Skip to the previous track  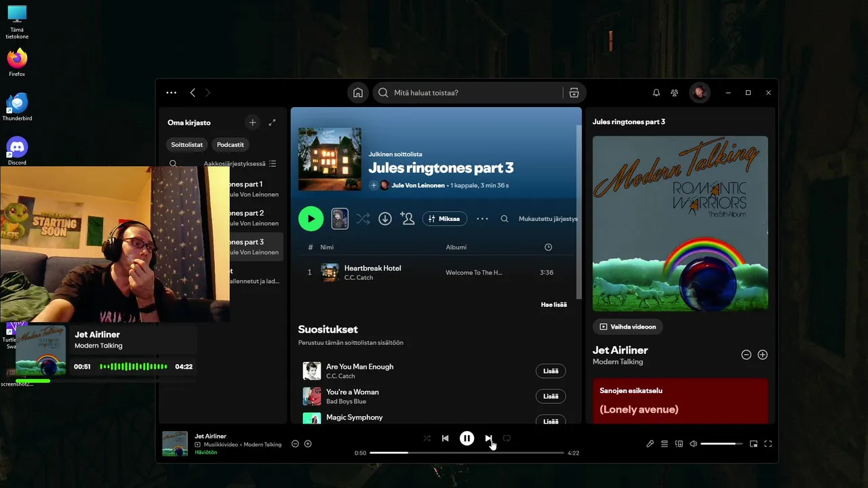pyautogui.click(x=446, y=439)
